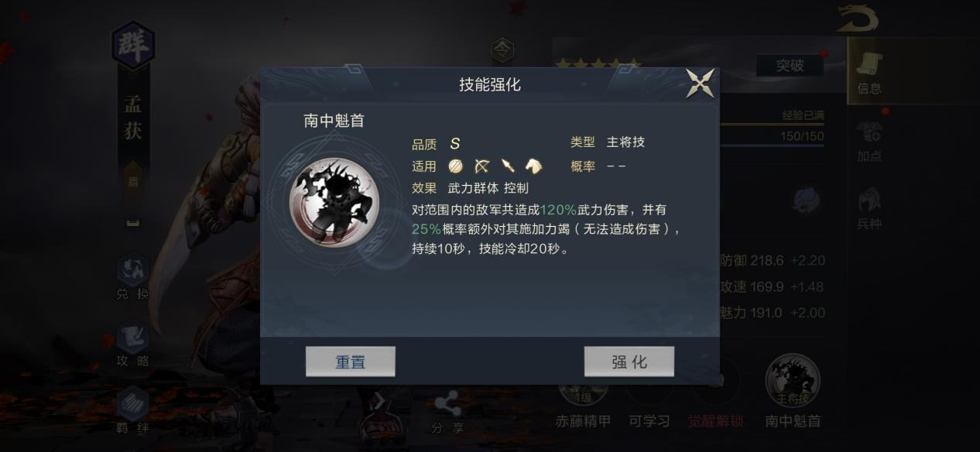980x452 pixels.
Task: Open the 攻略 guide icon
Action: pos(132,344)
